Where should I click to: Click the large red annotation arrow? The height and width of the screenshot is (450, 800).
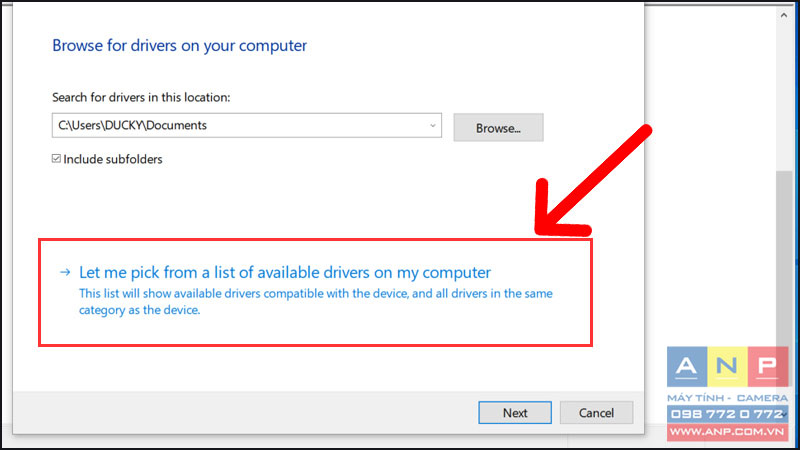point(587,186)
